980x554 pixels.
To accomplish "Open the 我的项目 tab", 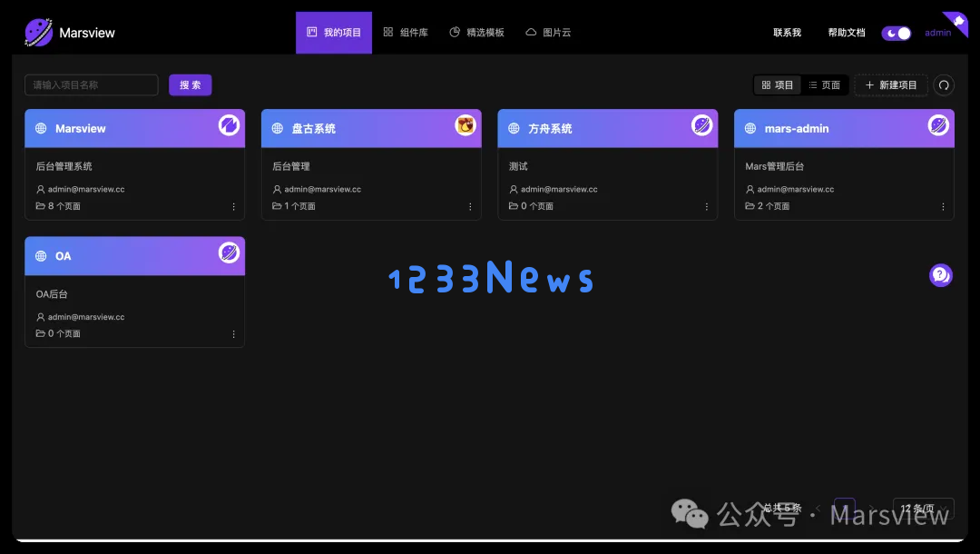I will [x=334, y=33].
